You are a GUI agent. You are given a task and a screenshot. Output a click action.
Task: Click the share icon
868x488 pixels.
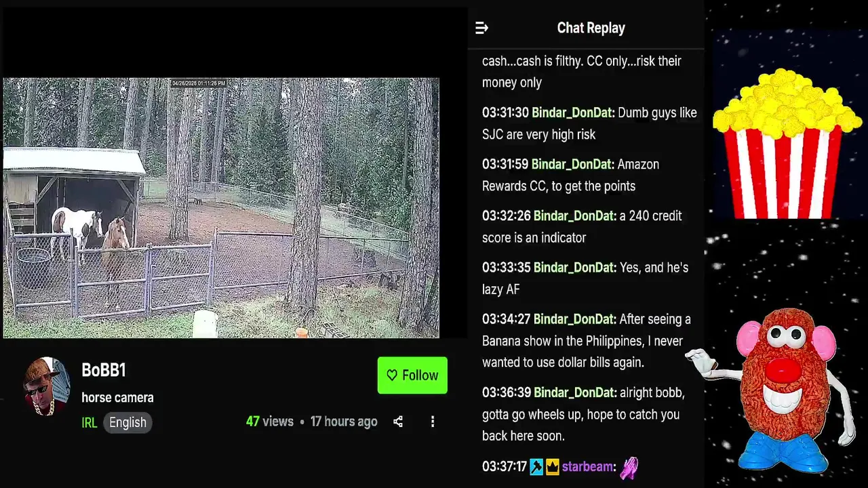click(398, 422)
